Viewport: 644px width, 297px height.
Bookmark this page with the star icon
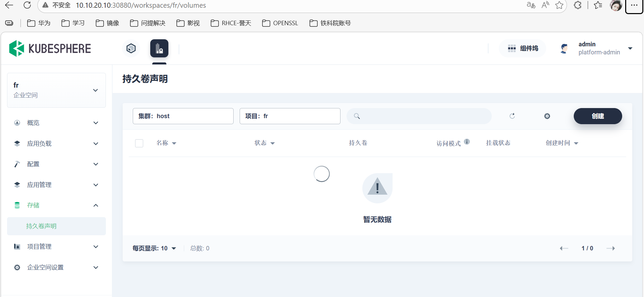559,5
